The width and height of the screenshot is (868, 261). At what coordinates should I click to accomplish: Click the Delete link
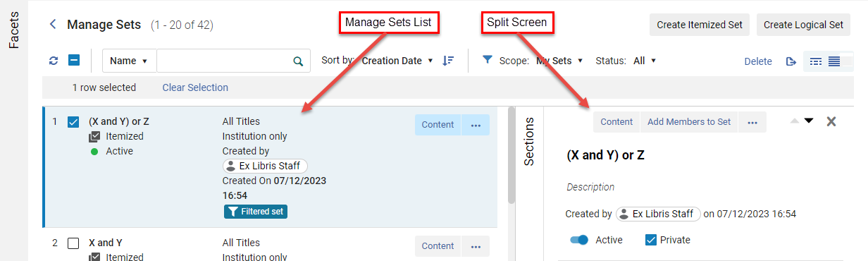click(758, 61)
